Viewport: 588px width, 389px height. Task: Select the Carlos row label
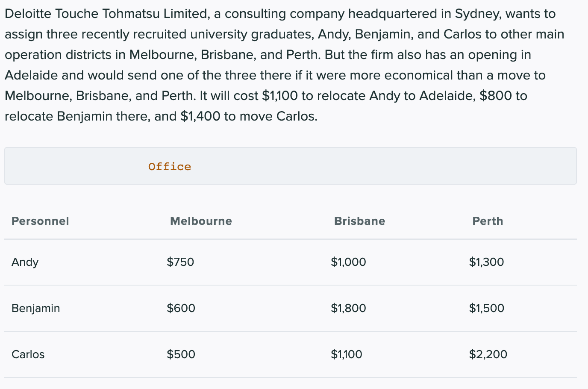(x=28, y=354)
